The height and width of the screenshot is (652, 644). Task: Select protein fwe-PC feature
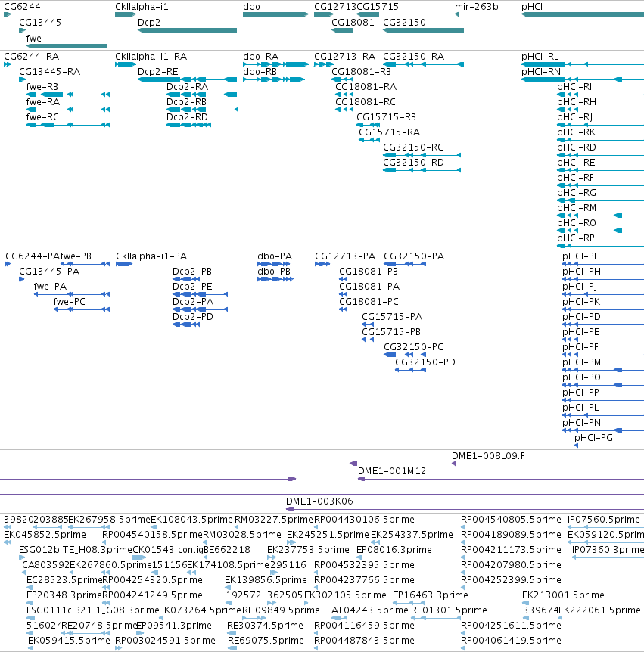pyautogui.click(x=82, y=309)
